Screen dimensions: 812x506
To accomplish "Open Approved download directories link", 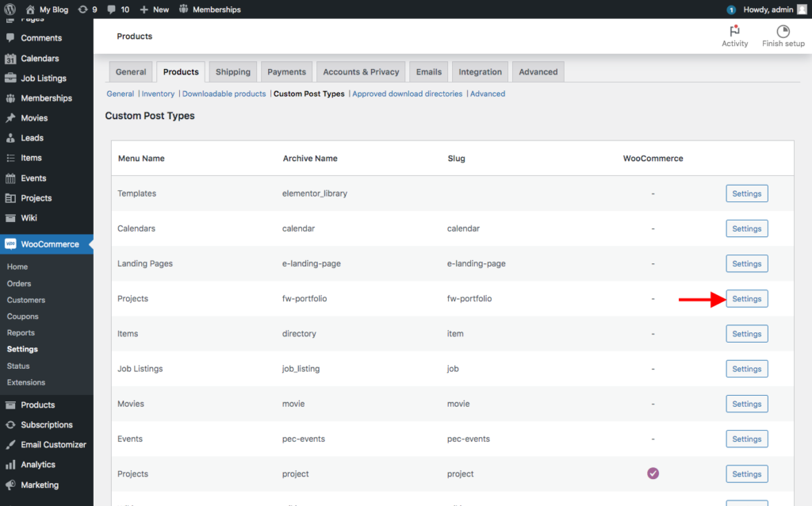I will pyautogui.click(x=407, y=94).
